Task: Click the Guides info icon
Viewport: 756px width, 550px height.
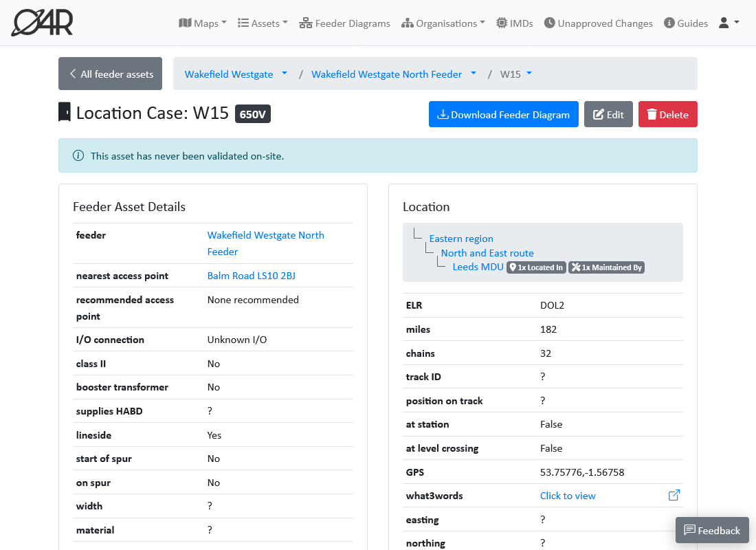Action: (669, 23)
